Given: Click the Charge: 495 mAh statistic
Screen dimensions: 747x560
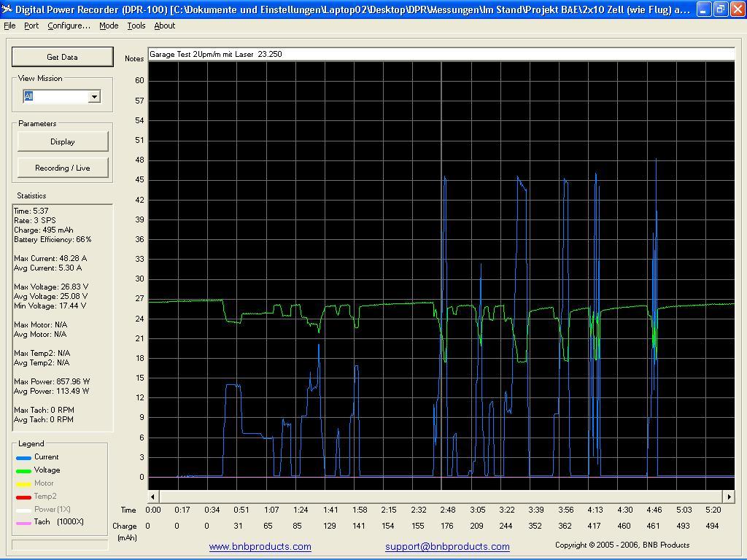Looking at the screenshot, I should pyautogui.click(x=43, y=230).
